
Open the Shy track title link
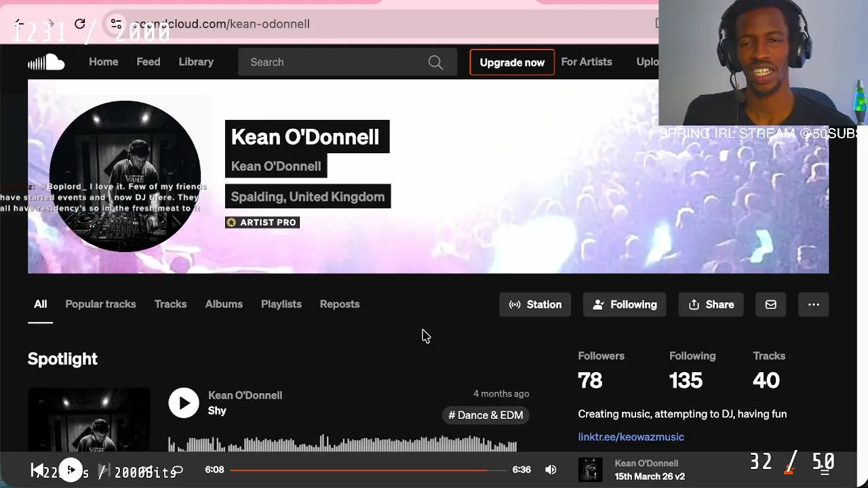click(x=217, y=411)
